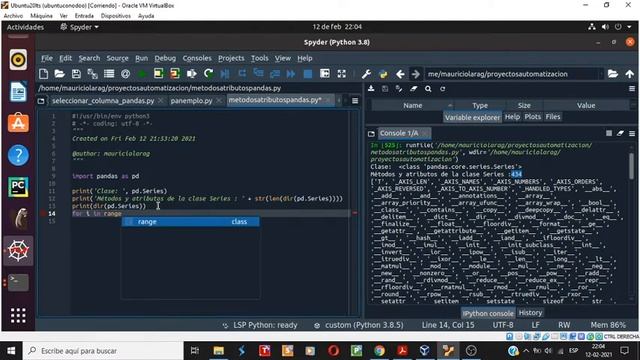Search variables with the magnifier icon
The height and width of the screenshot is (360, 640).
click(x=428, y=89)
